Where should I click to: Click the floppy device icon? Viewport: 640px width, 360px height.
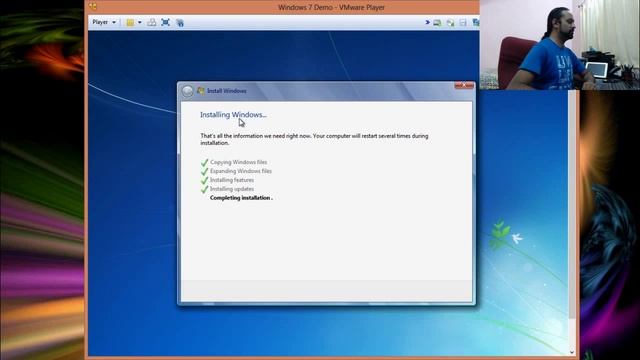pyautogui.click(x=463, y=23)
